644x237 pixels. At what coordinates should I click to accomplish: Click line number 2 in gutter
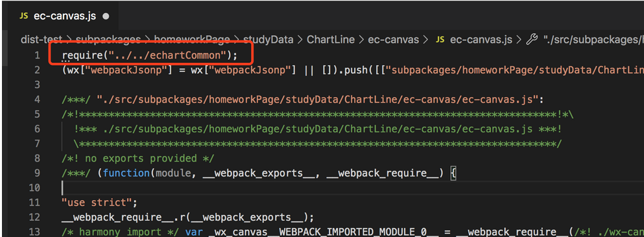pyautogui.click(x=38, y=69)
